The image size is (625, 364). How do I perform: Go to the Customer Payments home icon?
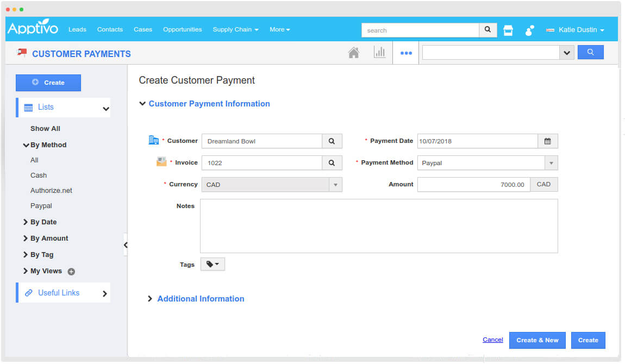pos(353,52)
